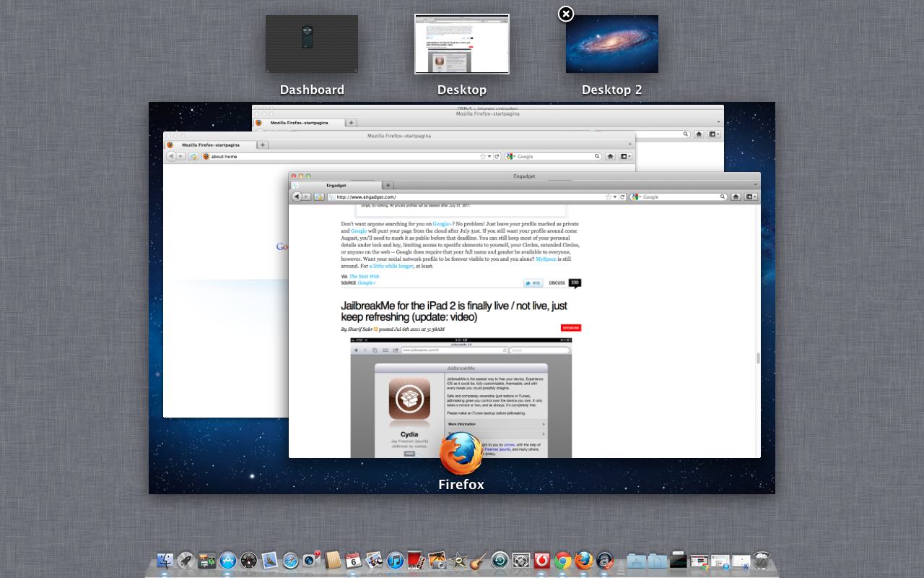Launch Safari compass icon in Dock
Screen dimensions: 924x578
(x=291, y=561)
